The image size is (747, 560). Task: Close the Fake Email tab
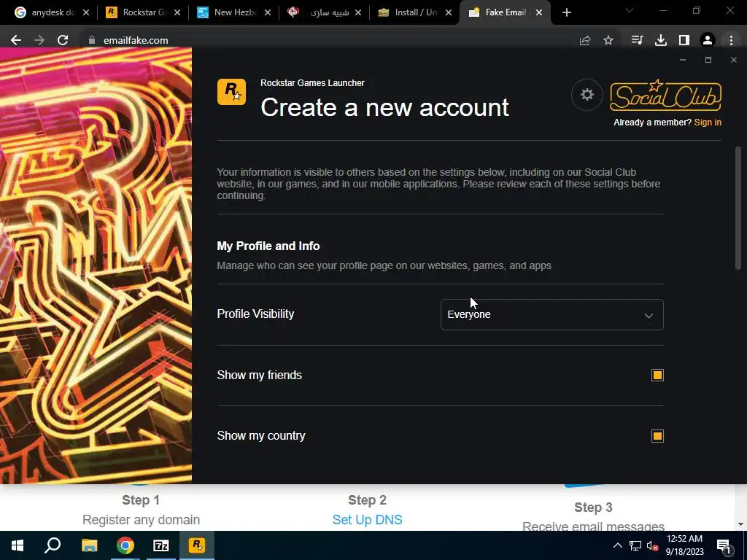coord(539,13)
